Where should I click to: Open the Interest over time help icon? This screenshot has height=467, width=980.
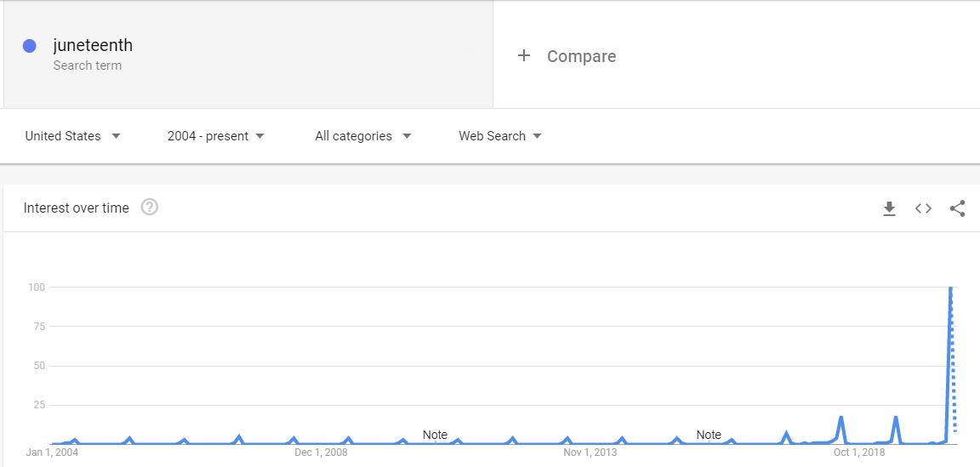(150, 207)
